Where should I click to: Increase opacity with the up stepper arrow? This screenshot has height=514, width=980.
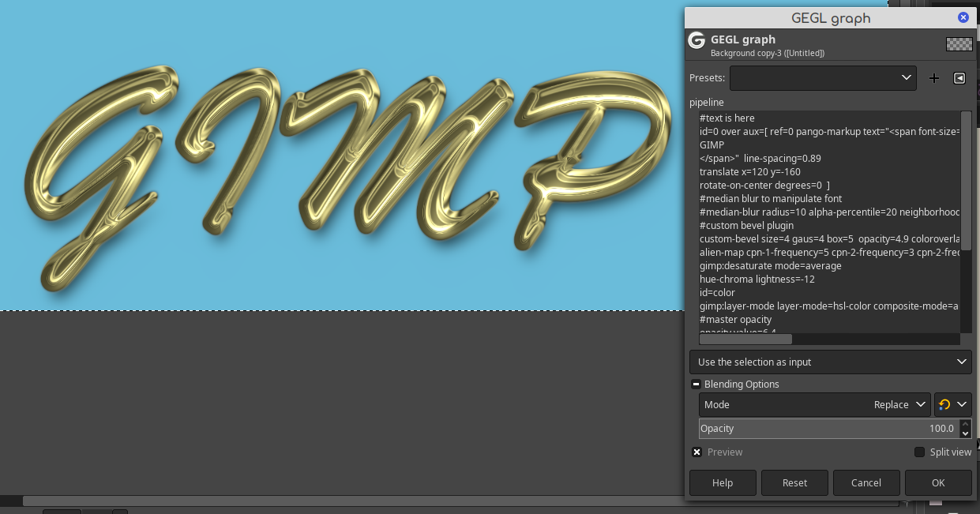point(965,424)
